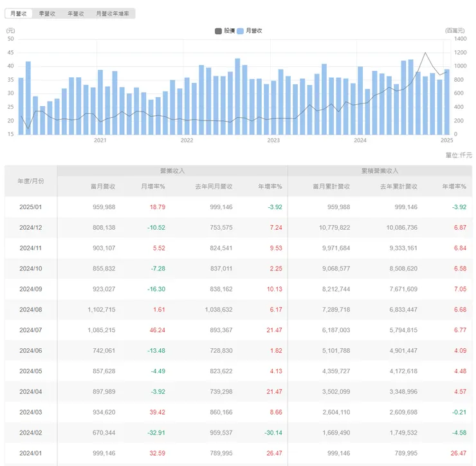
Task: Toggle the 月營收 legend blue swatch
Action: click(x=240, y=31)
